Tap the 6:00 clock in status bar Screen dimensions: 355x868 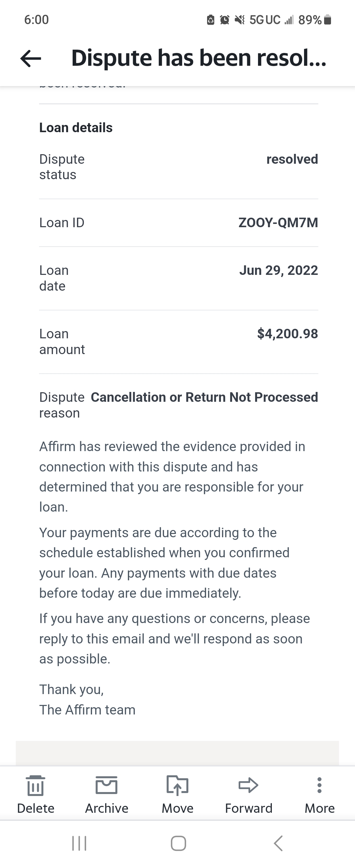[36, 19]
